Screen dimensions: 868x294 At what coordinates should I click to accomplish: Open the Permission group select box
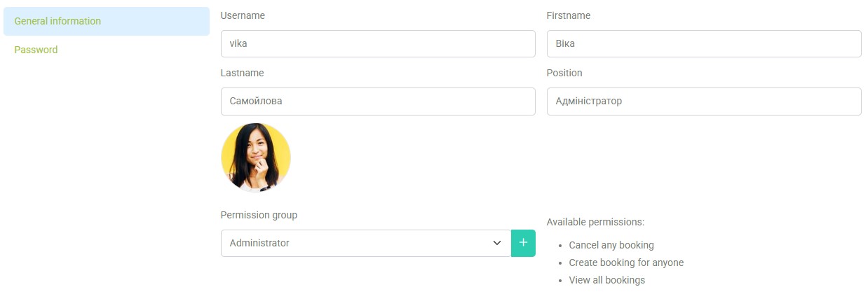point(365,243)
